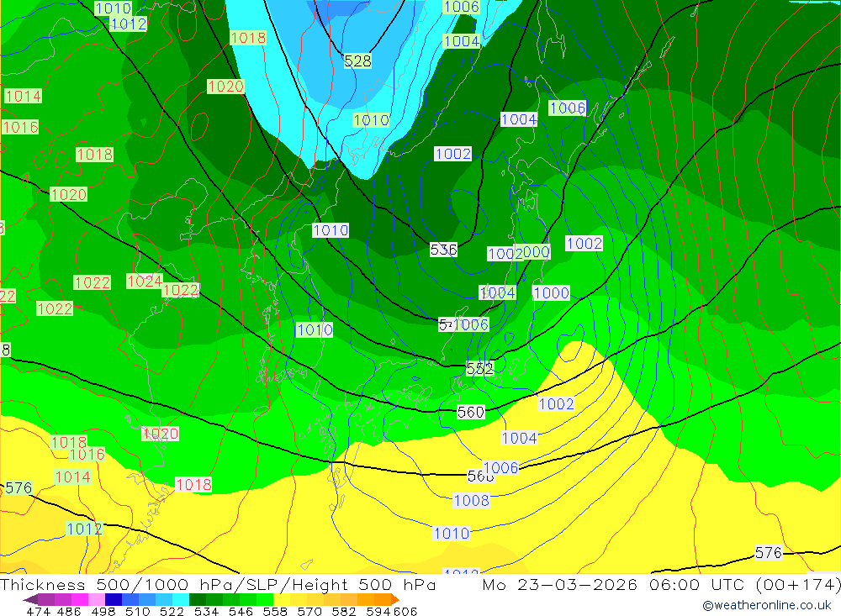Select the legend value 570
The width and height of the screenshot is (841, 616).
click(309, 611)
